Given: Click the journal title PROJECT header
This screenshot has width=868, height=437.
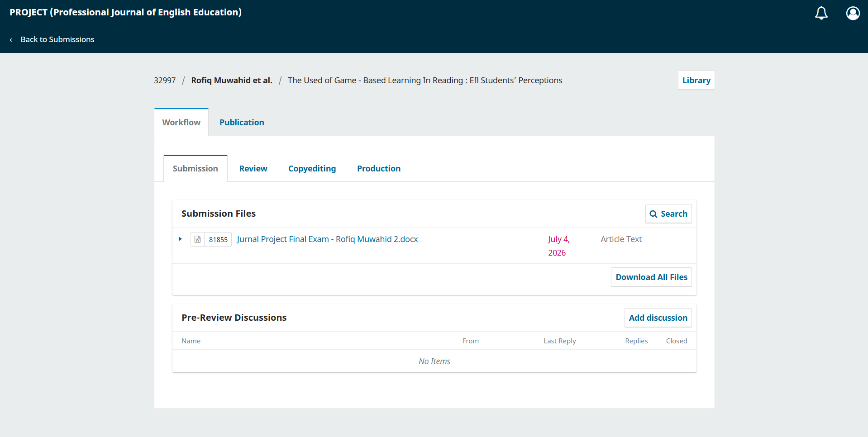Looking at the screenshot, I should tap(125, 12).
